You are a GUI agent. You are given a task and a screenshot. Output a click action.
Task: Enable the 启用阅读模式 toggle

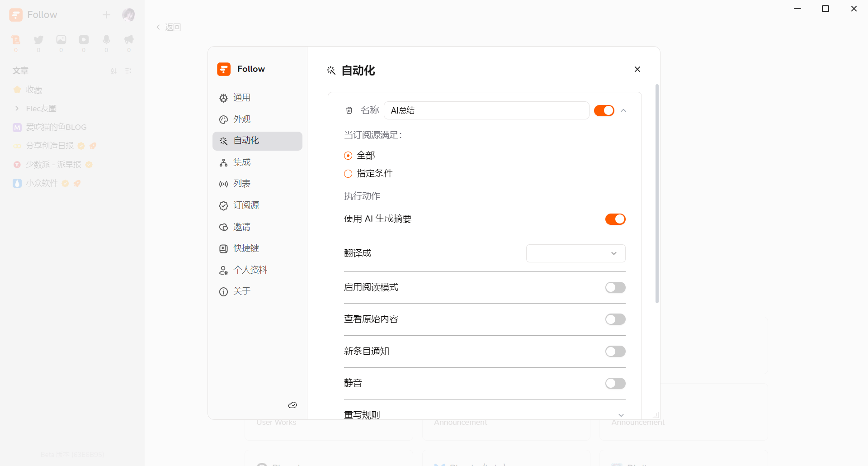[615, 287]
